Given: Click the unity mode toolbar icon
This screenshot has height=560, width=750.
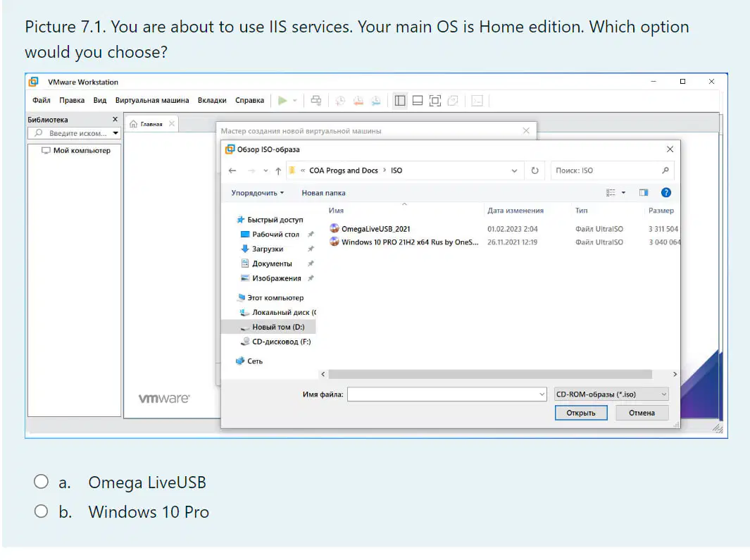Looking at the screenshot, I should pos(453,101).
